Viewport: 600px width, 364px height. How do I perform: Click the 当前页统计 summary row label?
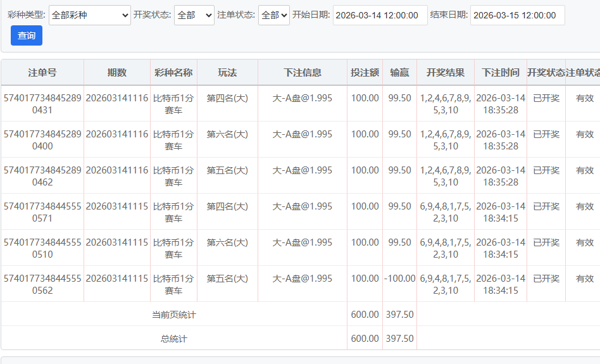click(x=174, y=315)
